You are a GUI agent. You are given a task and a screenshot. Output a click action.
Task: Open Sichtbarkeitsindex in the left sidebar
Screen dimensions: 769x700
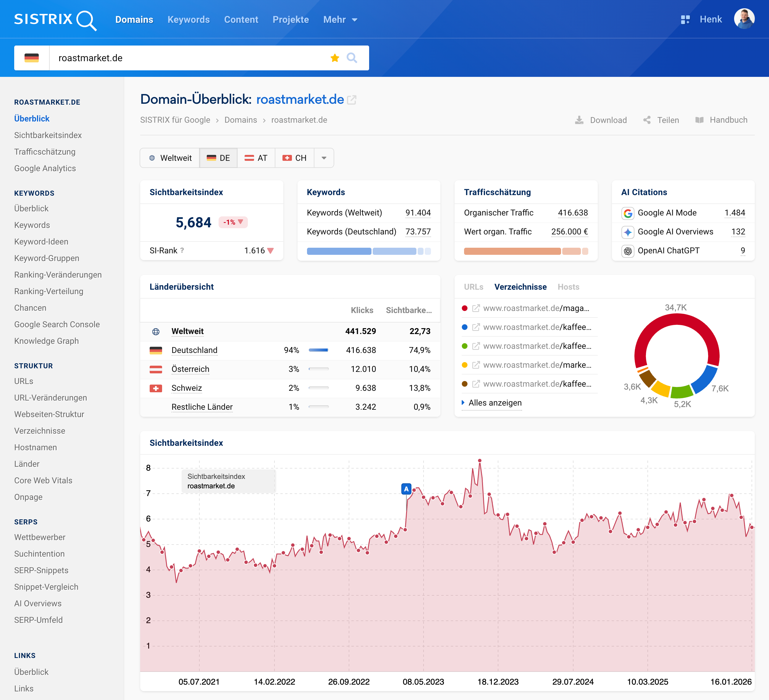[48, 135]
